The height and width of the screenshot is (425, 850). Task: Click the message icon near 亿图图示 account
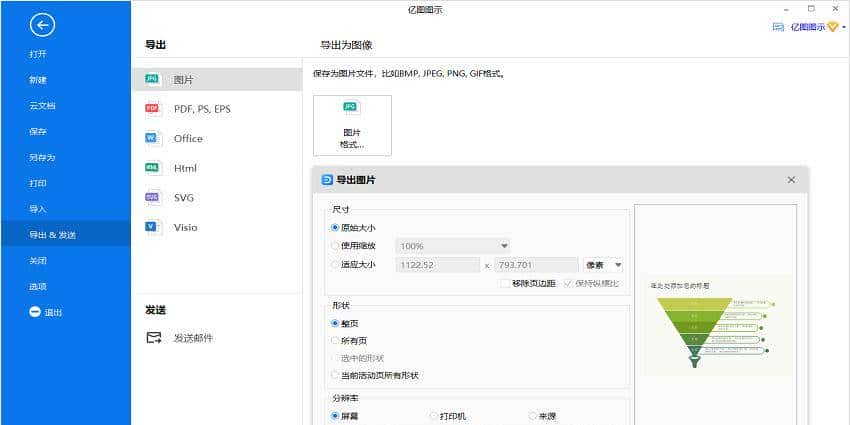[x=778, y=27]
